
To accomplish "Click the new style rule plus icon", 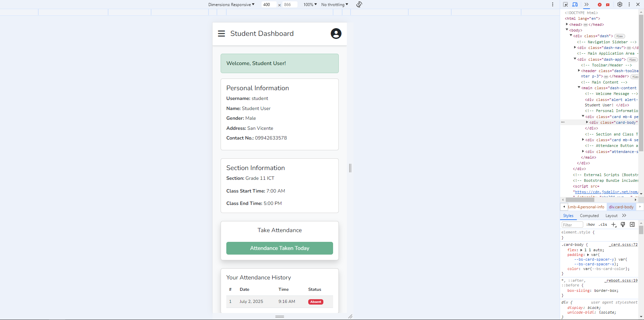I will tap(614, 225).
